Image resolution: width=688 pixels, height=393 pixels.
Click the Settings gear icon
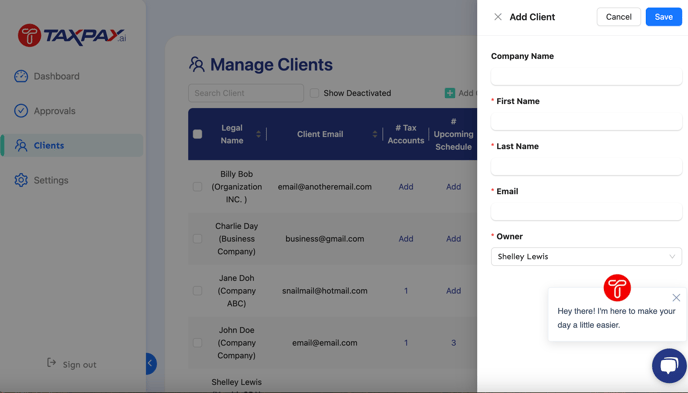(x=21, y=180)
